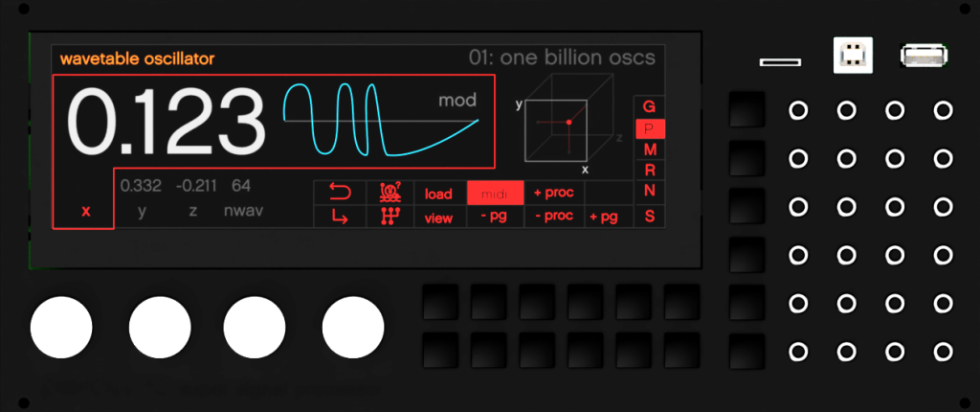Viewport: 980px width, 412px height.
Task: Click the down-right arrow icon
Action: [x=340, y=217]
